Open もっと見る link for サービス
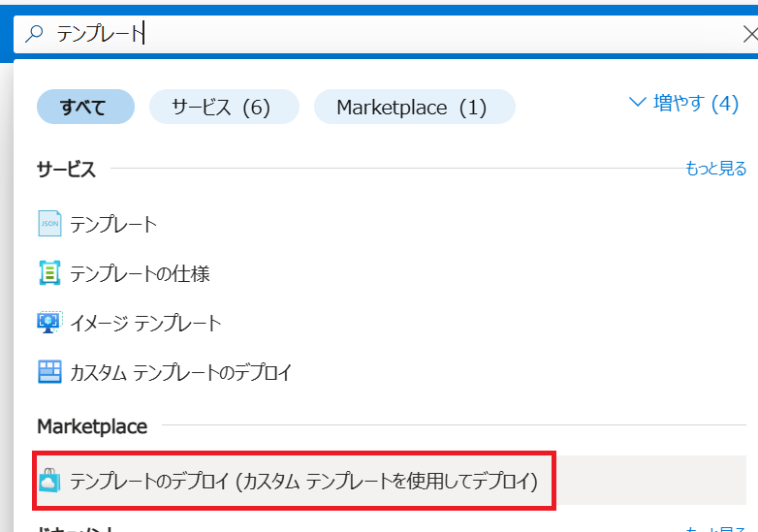 [716, 169]
